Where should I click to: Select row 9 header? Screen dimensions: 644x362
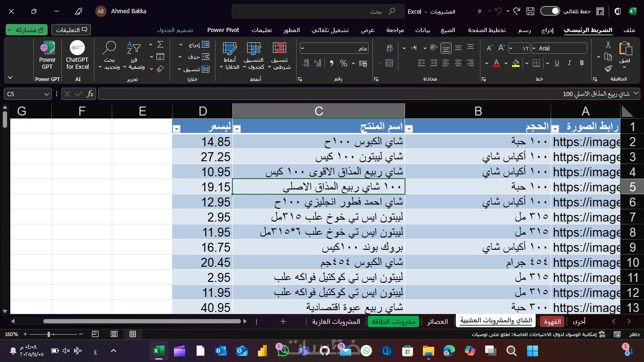tap(633, 247)
